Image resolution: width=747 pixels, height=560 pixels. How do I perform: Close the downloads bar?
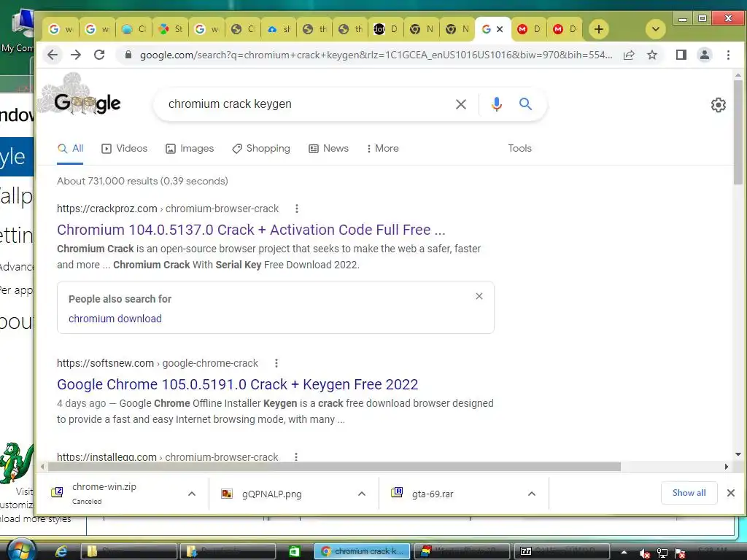[731, 493]
